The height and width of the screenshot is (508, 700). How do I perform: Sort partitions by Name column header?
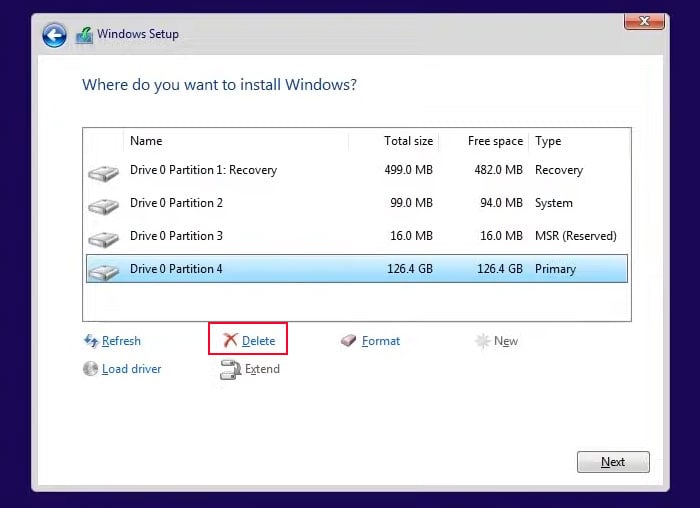click(146, 141)
